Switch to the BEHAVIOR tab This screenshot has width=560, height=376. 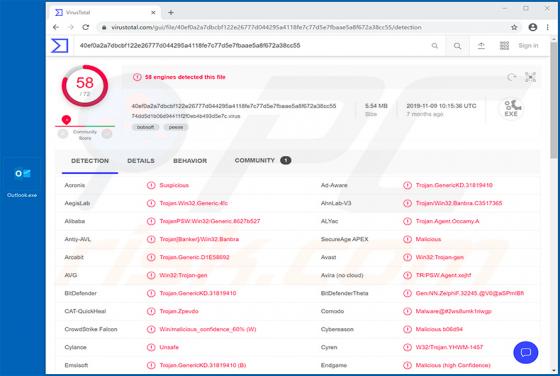click(190, 161)
